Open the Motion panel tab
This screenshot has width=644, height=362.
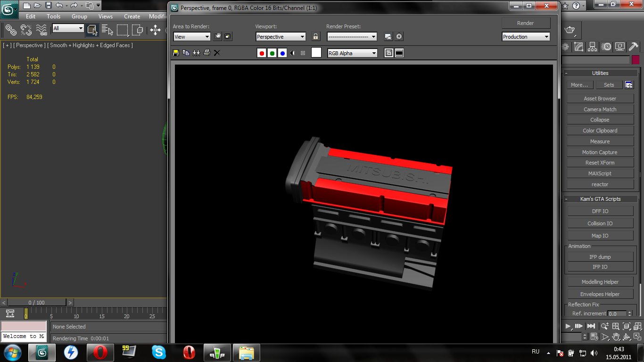tap(606, 47)
